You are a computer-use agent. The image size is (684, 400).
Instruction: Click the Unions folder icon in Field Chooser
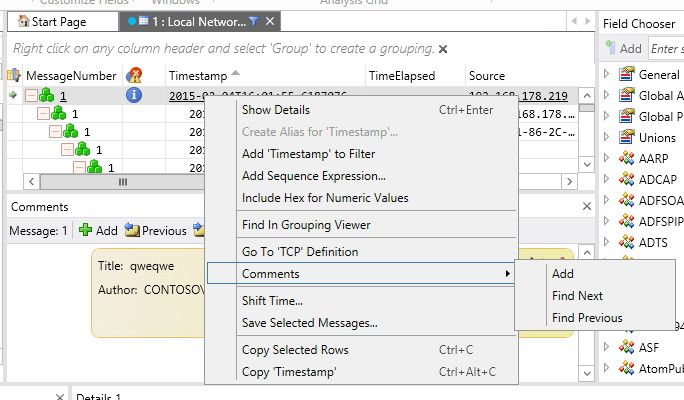coord(627,137)
